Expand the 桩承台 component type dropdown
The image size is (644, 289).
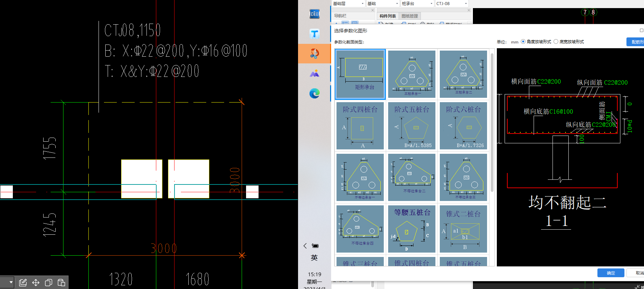417,4
